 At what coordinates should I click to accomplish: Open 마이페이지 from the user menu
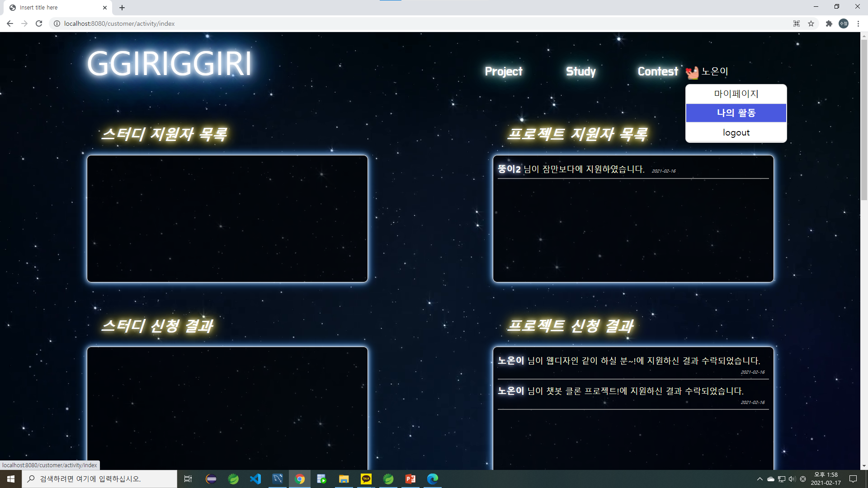[736, 94]
